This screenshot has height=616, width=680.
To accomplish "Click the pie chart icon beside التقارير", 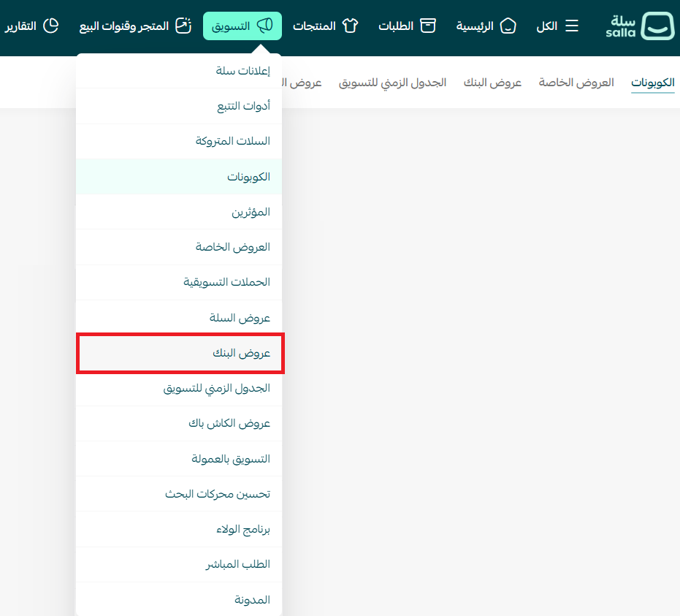I will [x=50, y=26].
